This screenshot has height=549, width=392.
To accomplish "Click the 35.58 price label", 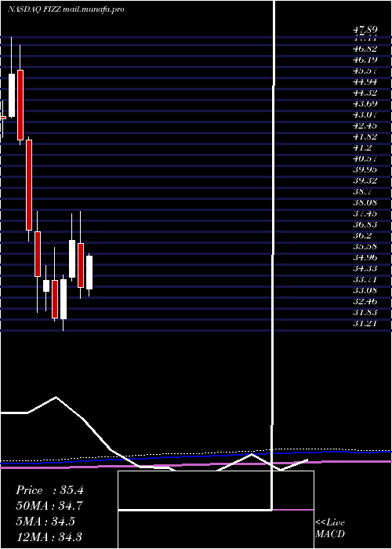I will point(365,246).
